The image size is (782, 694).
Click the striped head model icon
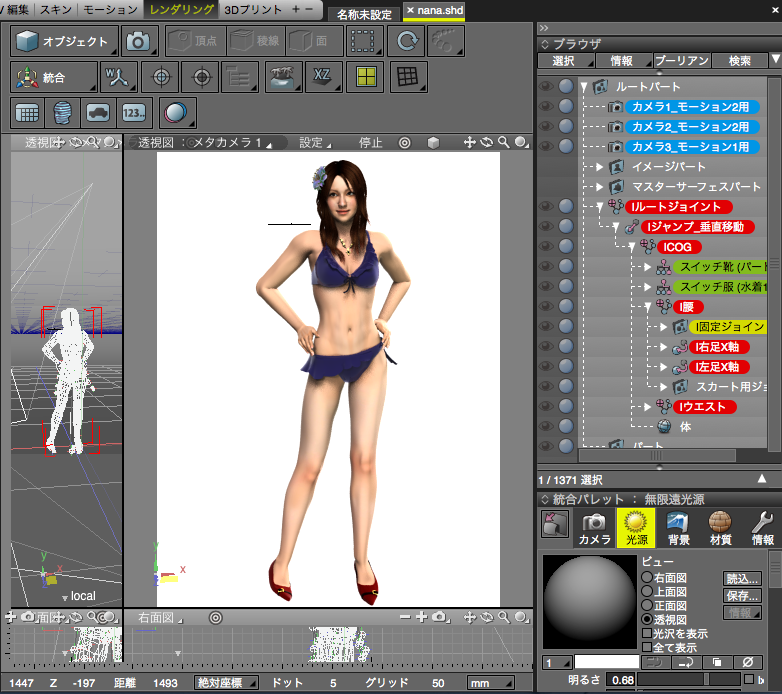point(62,113)
